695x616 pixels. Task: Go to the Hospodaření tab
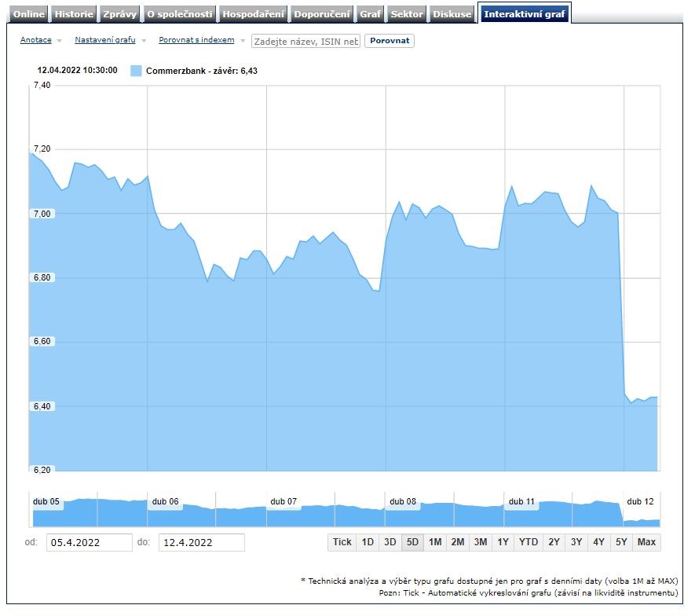254,14
